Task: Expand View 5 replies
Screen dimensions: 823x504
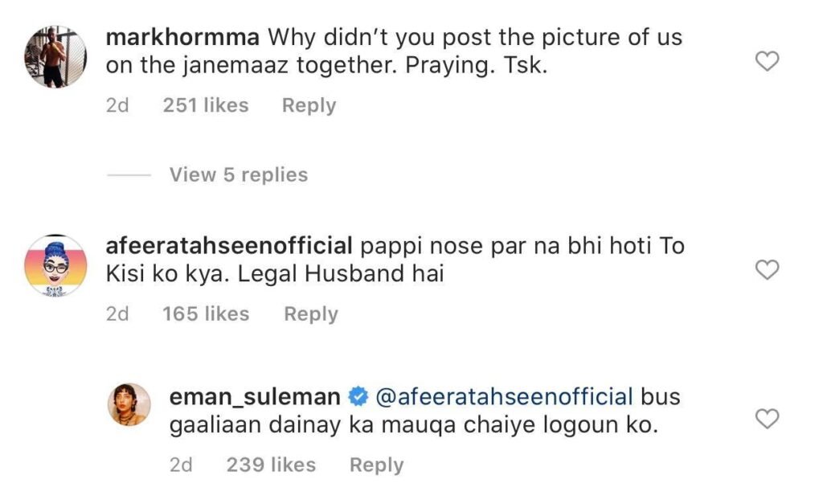Action: click(x=238, y=175)
